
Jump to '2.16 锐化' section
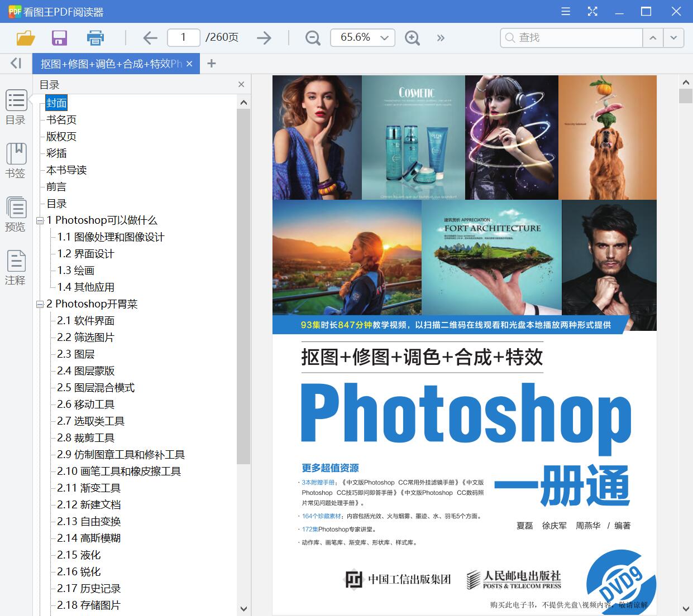pyautogui.click(x=79, y=572)
